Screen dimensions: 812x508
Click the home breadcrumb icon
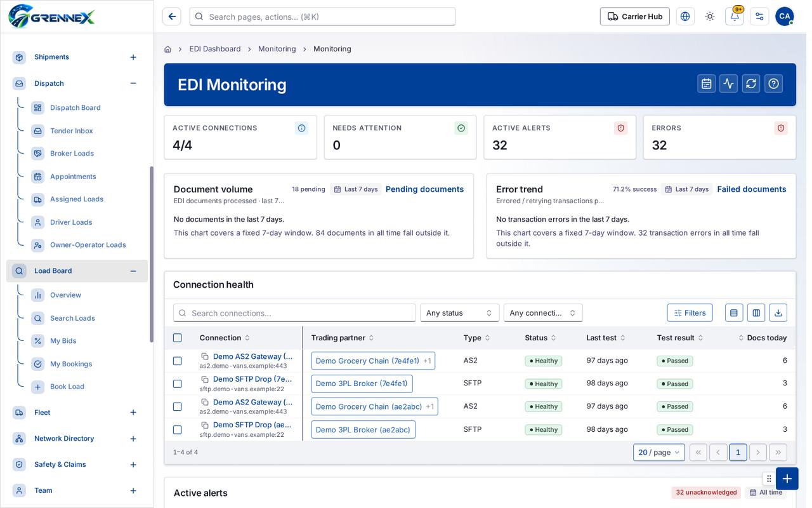coord(167,49)
